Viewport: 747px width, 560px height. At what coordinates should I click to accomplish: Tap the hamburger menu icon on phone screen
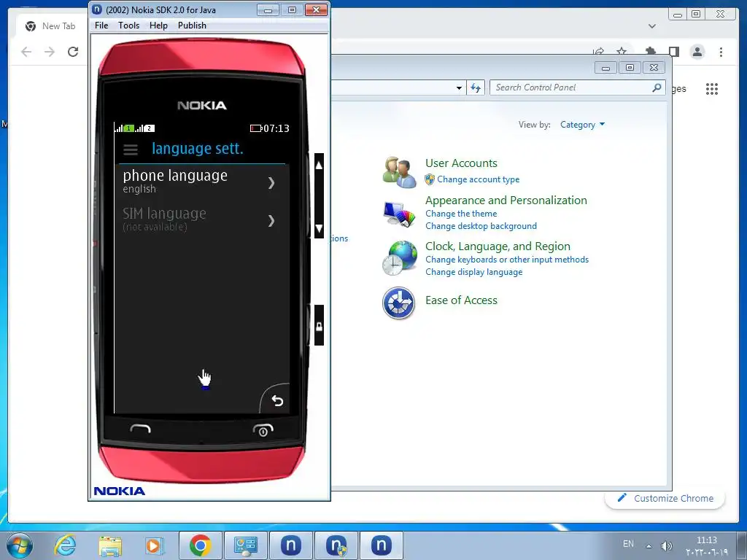pyautogui.click(x=131, y=149)
